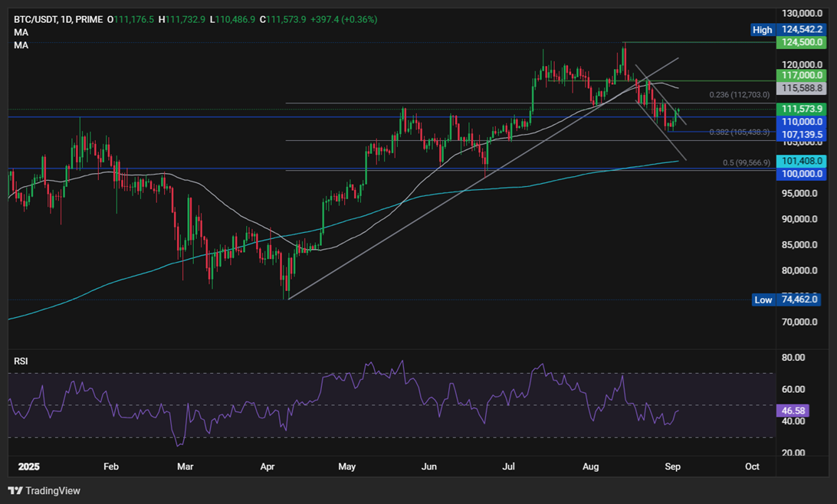Click the teal 101,408.0 MA label
Image resolution: width=837 pixels, height=504 pixels.
click(801, 161)
